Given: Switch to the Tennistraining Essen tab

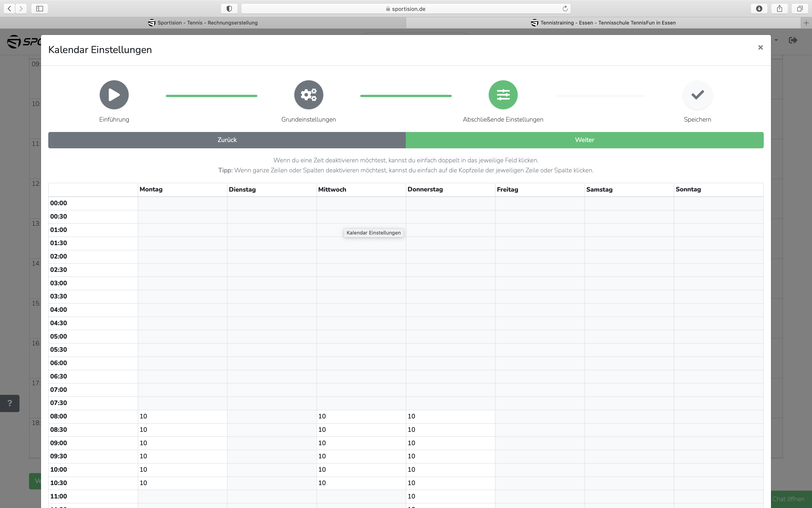Looking at the screenshot, I should coord(603,23).
